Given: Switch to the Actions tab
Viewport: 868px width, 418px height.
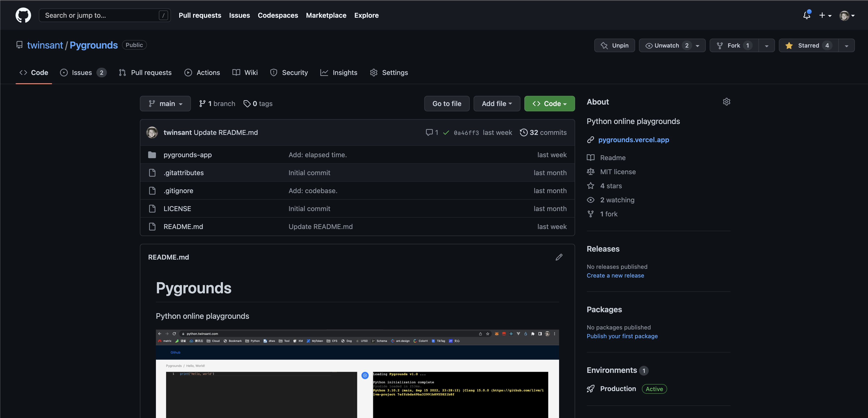Looking at the screenshot, I should [202, 72].
